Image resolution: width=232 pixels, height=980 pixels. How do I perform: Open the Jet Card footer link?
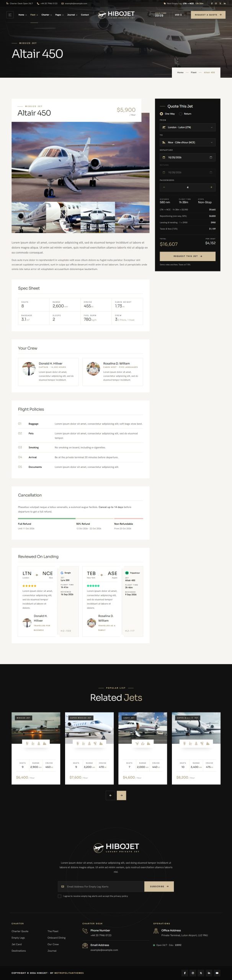(16, 944)
